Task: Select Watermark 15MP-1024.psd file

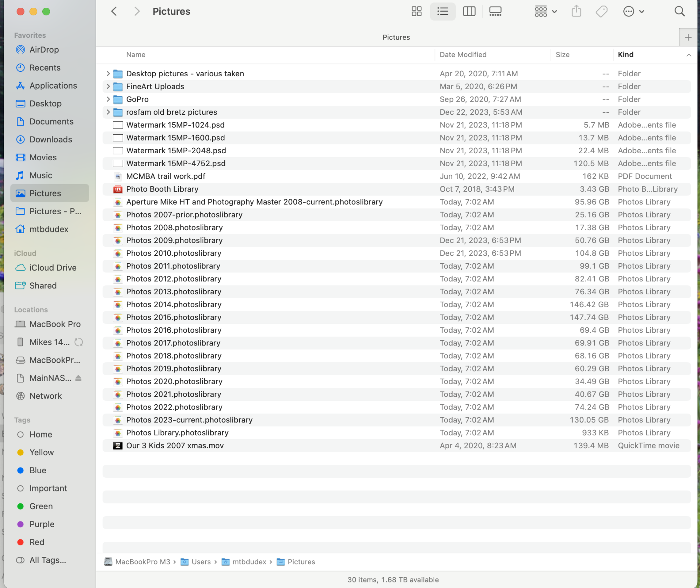Action: (x=397, y=125)
